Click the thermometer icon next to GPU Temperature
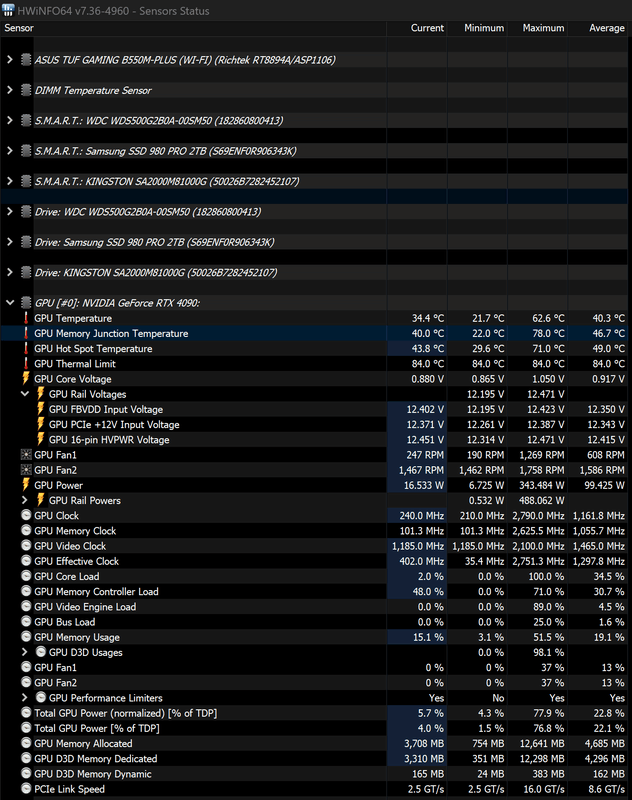This screenshot has height=800, width=632. click(x=26, y=318)
